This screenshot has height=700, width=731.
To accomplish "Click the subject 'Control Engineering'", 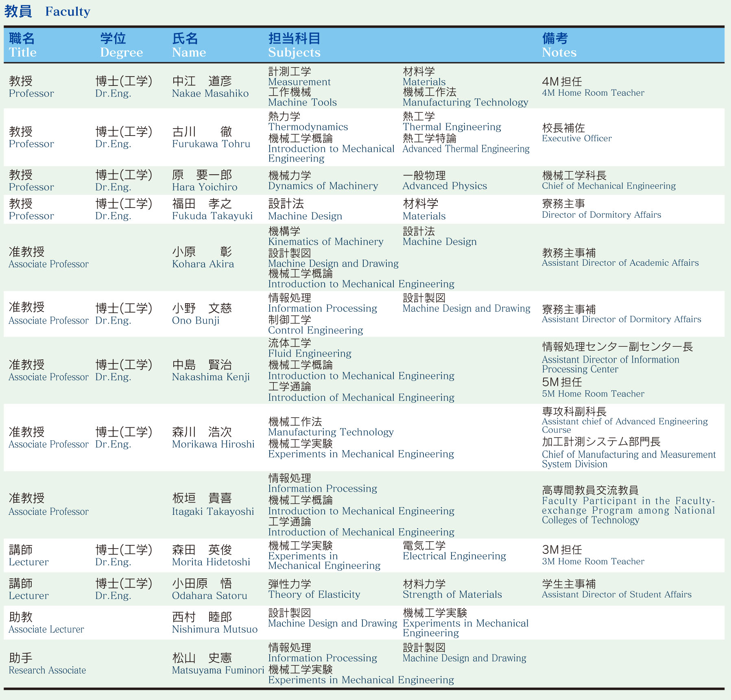I will click(x=316, y=330).
